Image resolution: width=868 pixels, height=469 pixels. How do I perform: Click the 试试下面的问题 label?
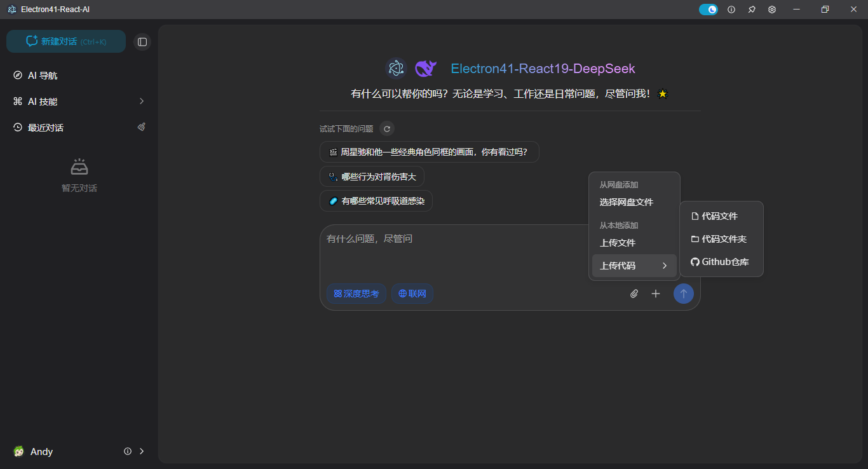pos(346,129)
